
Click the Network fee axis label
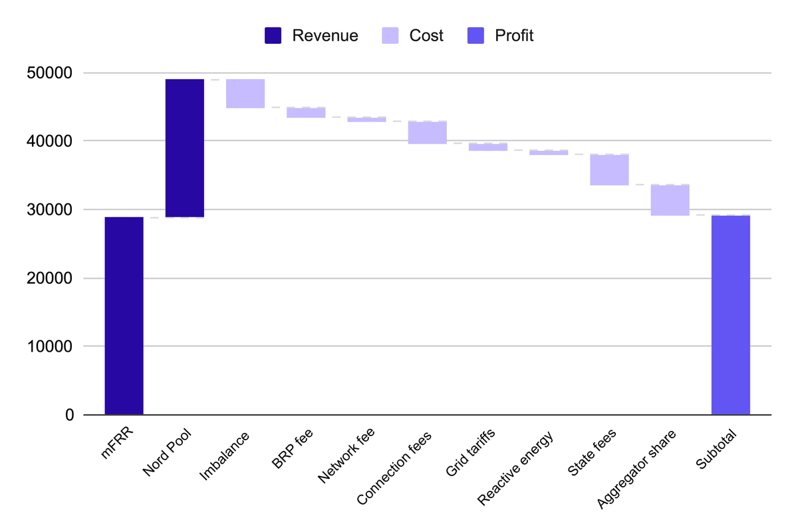click(x=346, y=456)
